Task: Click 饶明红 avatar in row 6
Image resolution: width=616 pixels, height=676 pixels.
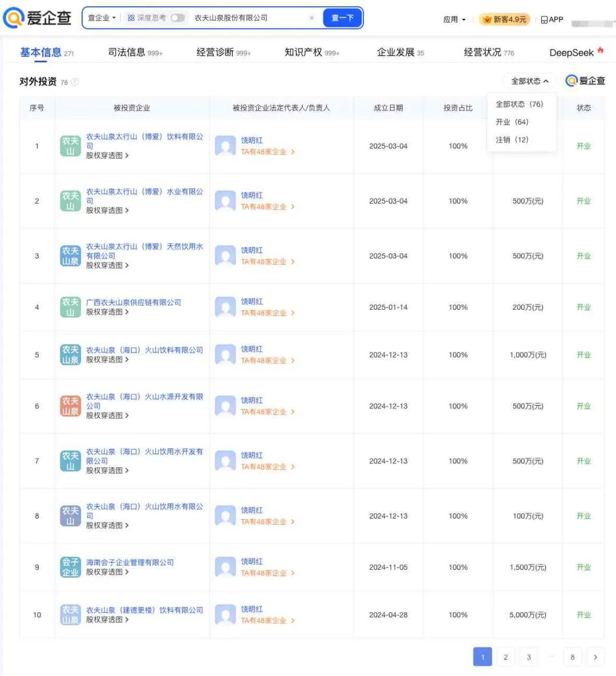Action: click(x=225, y=406)
